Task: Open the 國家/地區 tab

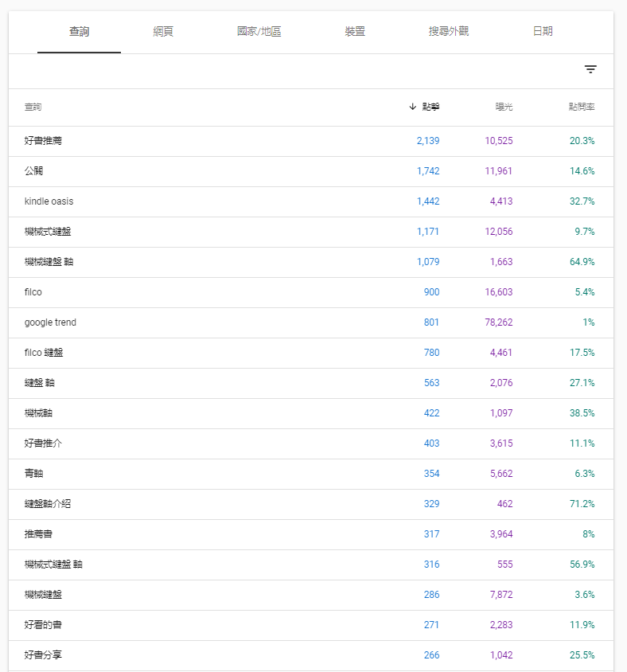Action: (x=259, y=32)
